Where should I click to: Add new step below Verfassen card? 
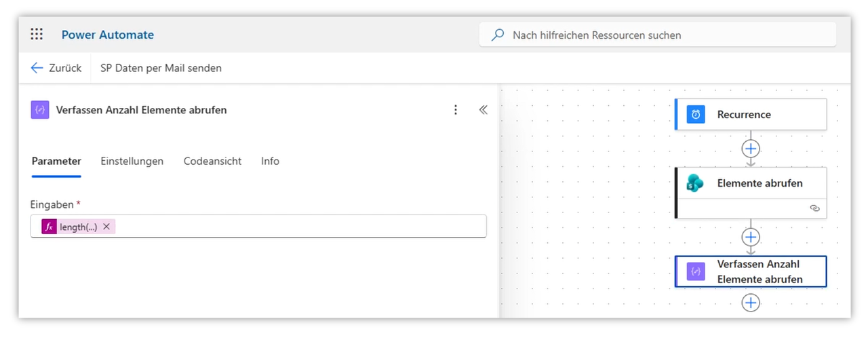[x=751, y=303]
